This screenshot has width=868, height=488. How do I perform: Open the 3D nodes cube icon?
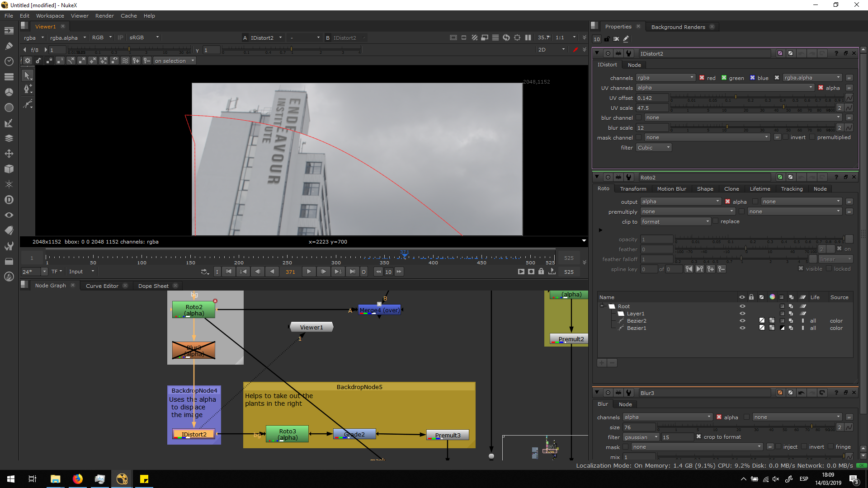(x=9, y=169)
